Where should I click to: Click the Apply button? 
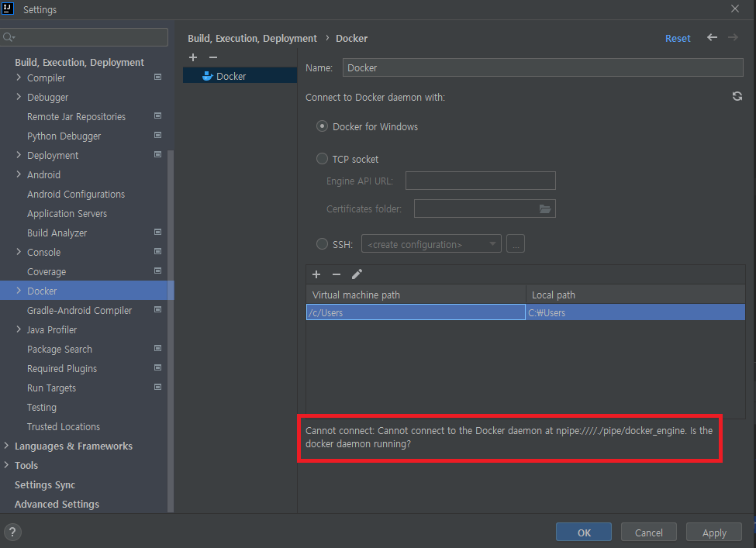tap(713, 532)
